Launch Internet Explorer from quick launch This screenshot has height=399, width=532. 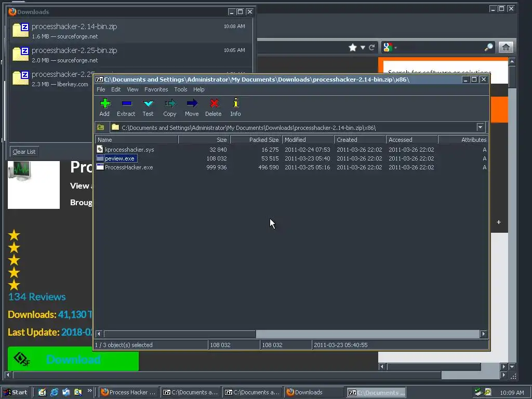pos(54,392)
